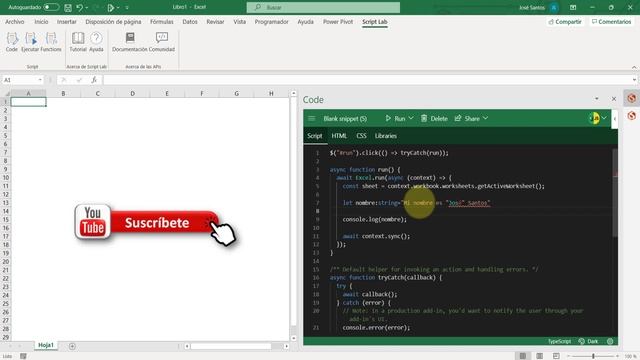Open the Undo history dropdown arrow
Image resolution: width=640 pixels, height=360 pixels.
(x=87, y=8)
